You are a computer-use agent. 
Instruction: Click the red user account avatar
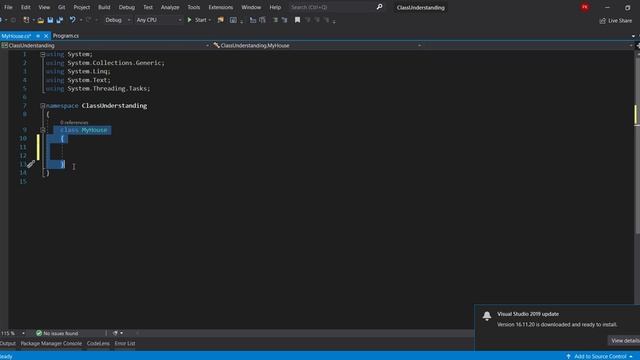pos(584,7)
